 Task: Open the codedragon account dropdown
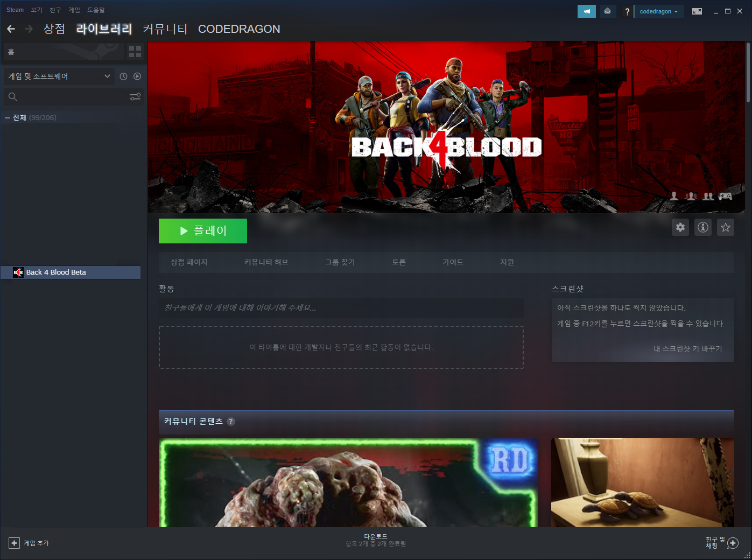pos(659,11)
